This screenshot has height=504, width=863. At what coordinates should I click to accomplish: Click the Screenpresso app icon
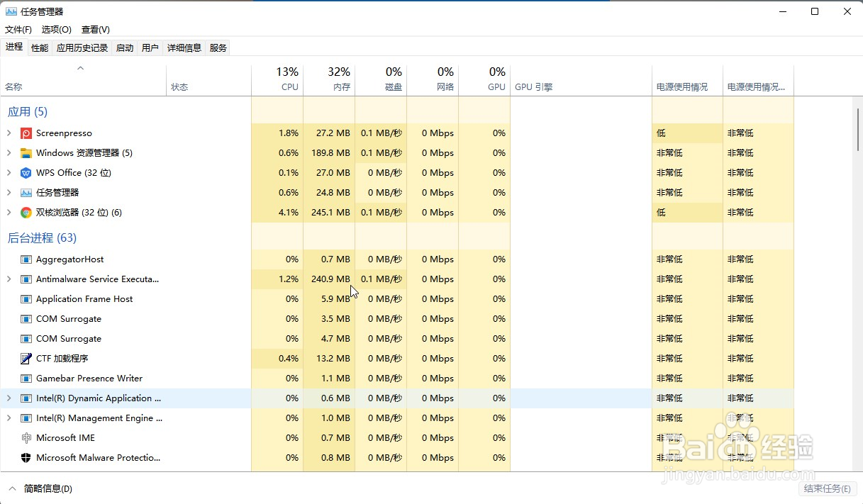pos(26,133)
